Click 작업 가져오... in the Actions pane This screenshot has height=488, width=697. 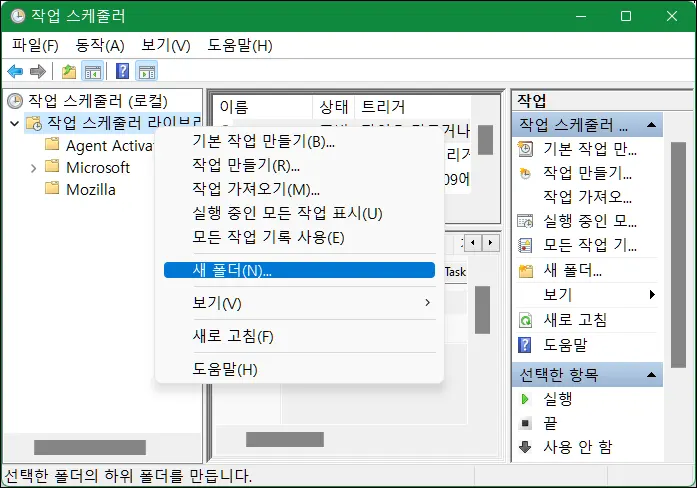[587, 196]
